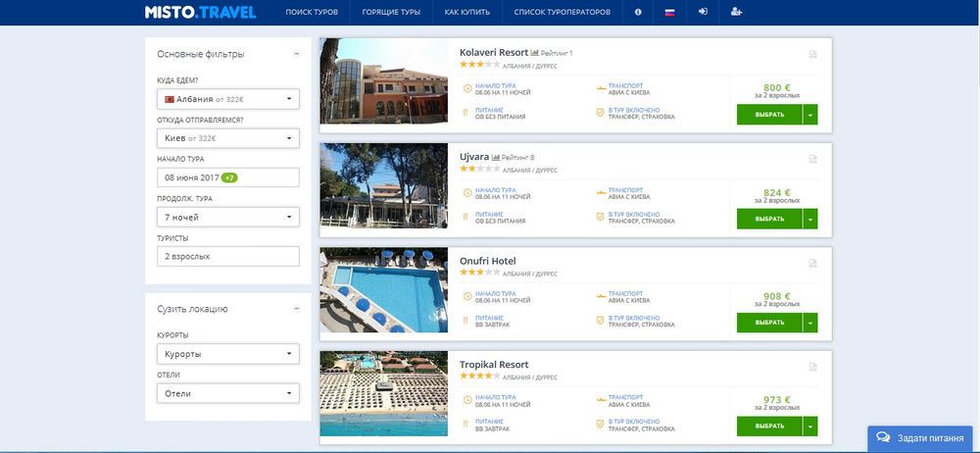Click the rating chart icon beside Kolaveri Resort
This screenshot has width=980, height=453.
(535, 52)
